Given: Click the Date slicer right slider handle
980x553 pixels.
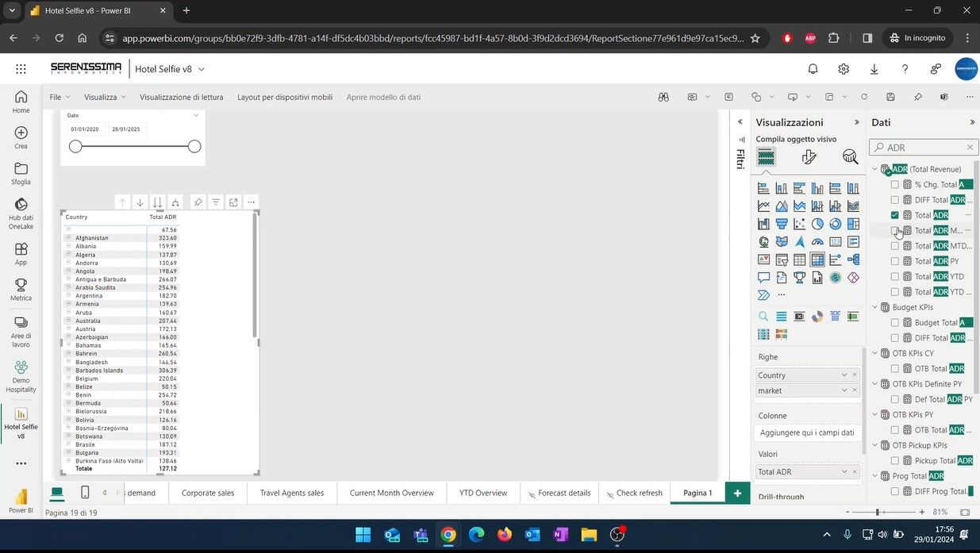Looking at the screenshot, I should pos(194,146).
